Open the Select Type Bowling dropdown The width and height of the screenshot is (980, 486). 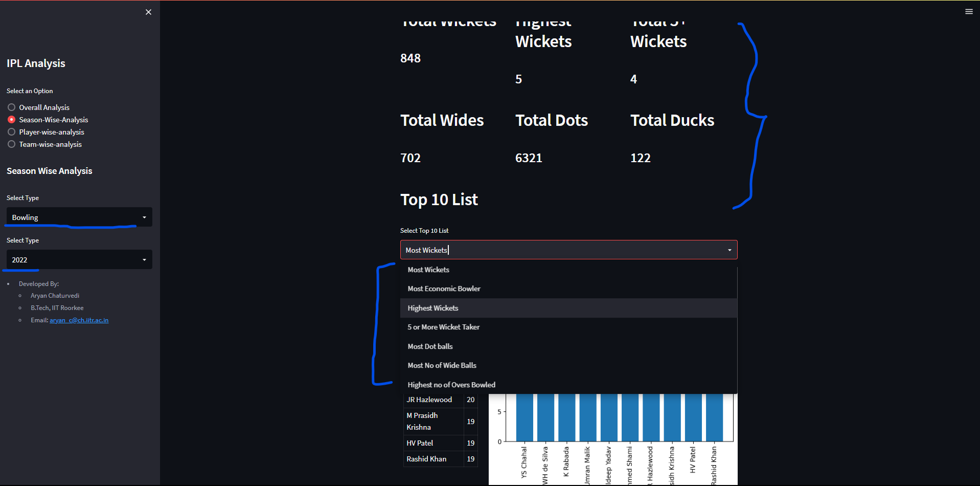(79, 217)
